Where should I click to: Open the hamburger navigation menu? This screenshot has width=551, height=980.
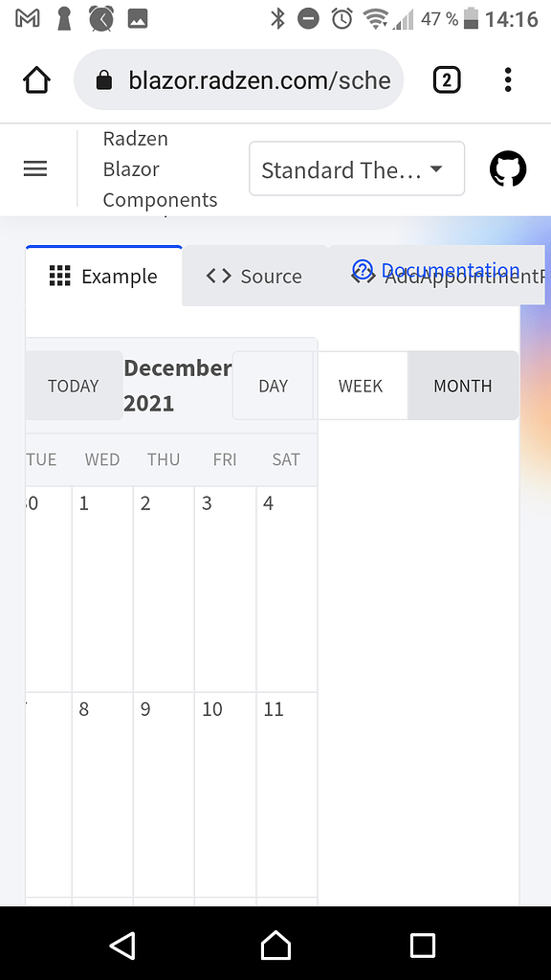(35, 168)
